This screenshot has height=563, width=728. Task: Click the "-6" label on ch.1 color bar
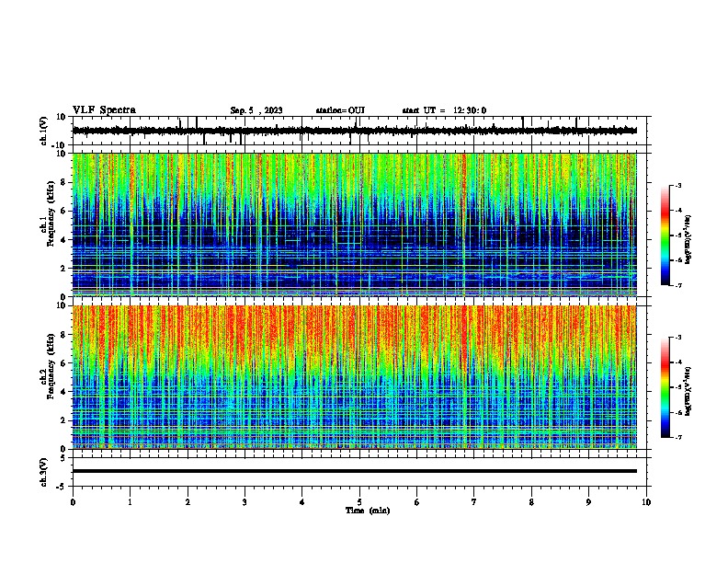(x=678, y=260)
